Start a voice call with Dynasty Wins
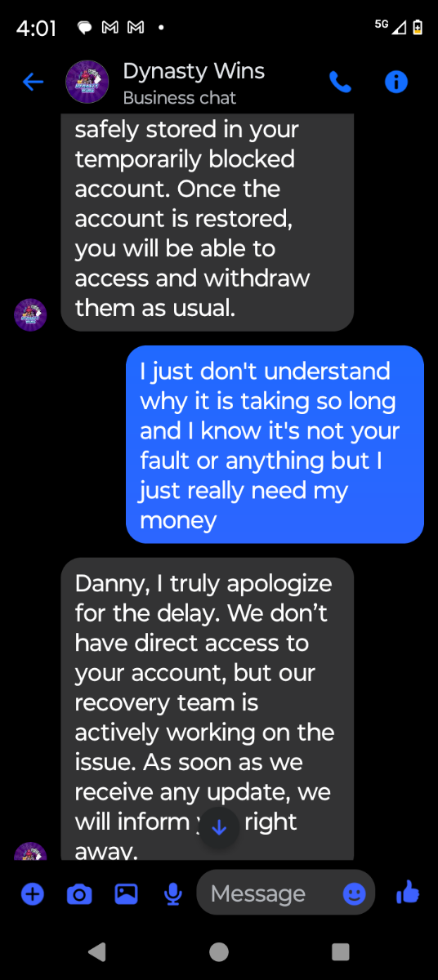438x980 pixels. (x=340, y=82)
